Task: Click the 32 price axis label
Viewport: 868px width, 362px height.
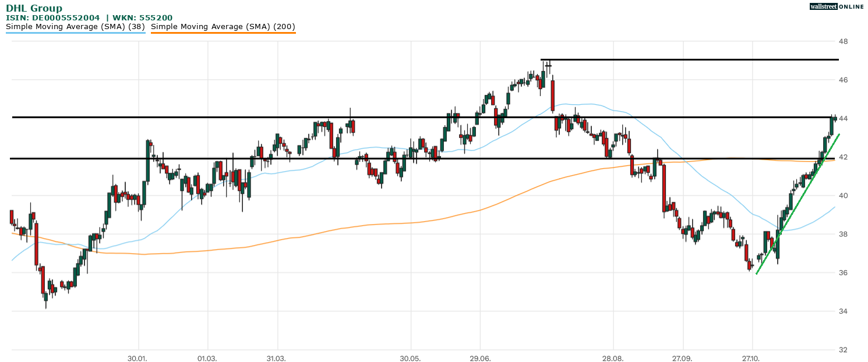Action: [x=842, y=350]
